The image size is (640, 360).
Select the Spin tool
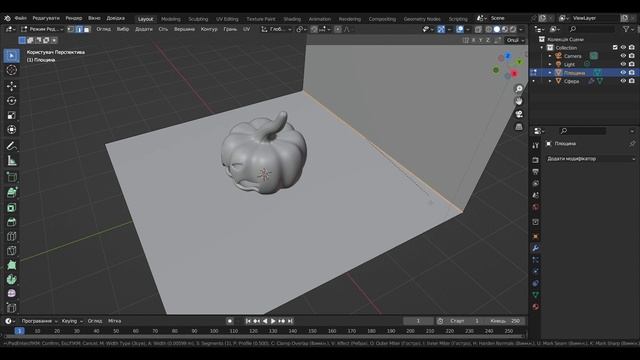(x=11, y=279)
